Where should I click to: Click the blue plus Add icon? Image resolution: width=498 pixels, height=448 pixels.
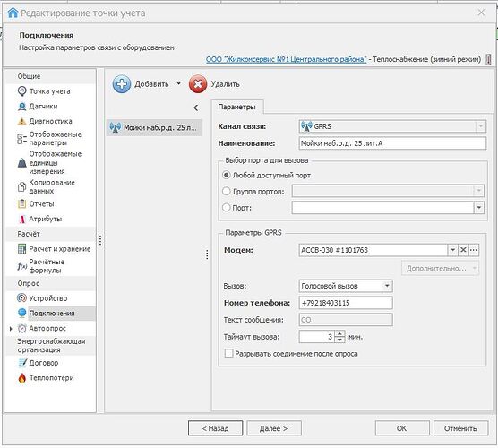(121, 84)
